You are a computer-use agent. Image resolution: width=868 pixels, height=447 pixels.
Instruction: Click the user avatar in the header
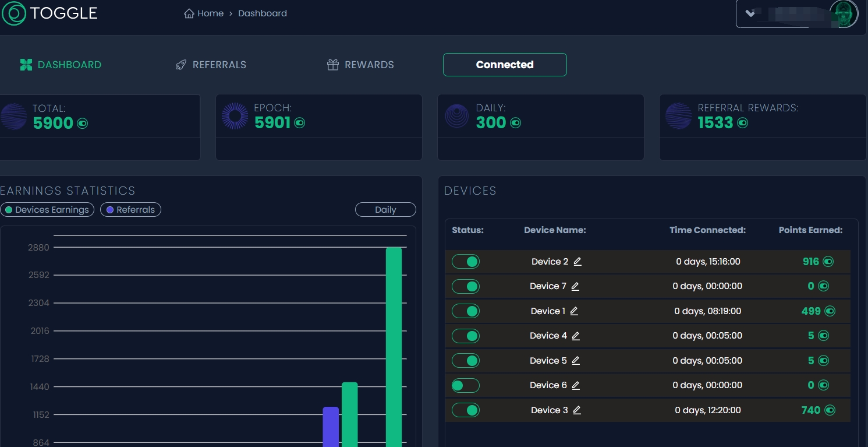844,14
